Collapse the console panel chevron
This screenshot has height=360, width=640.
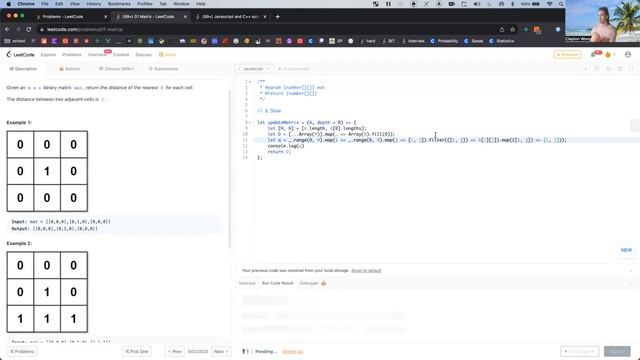631,283
